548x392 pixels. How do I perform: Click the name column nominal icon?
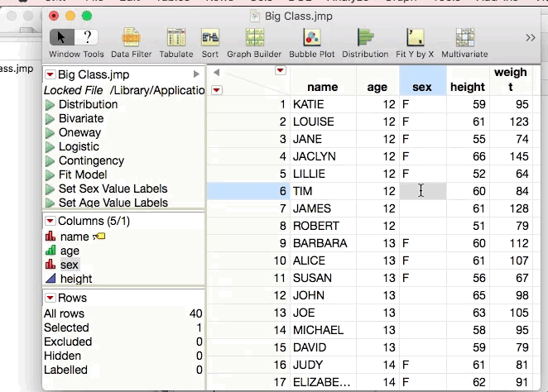[x=50, y=237]
